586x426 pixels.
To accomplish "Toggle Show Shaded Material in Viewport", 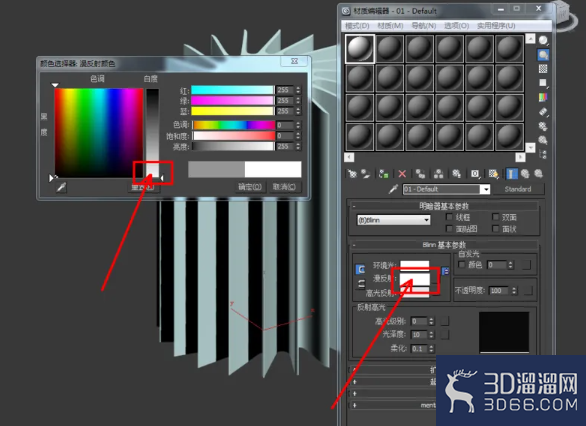I will tap(493, 174).
